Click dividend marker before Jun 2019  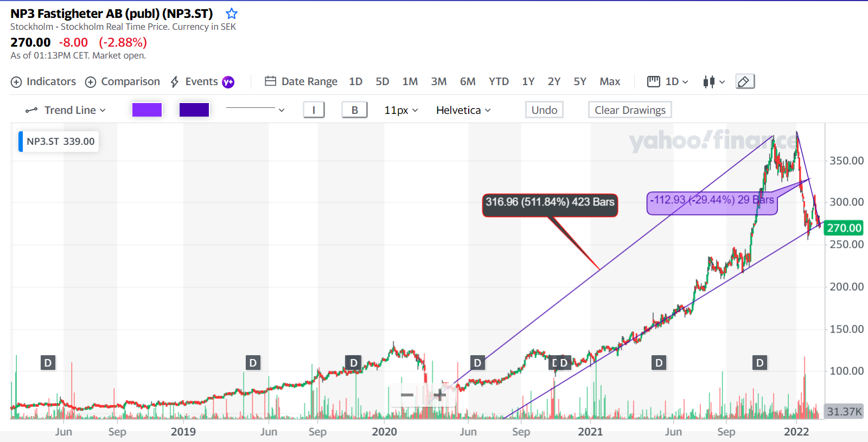(x=253, y=363)
